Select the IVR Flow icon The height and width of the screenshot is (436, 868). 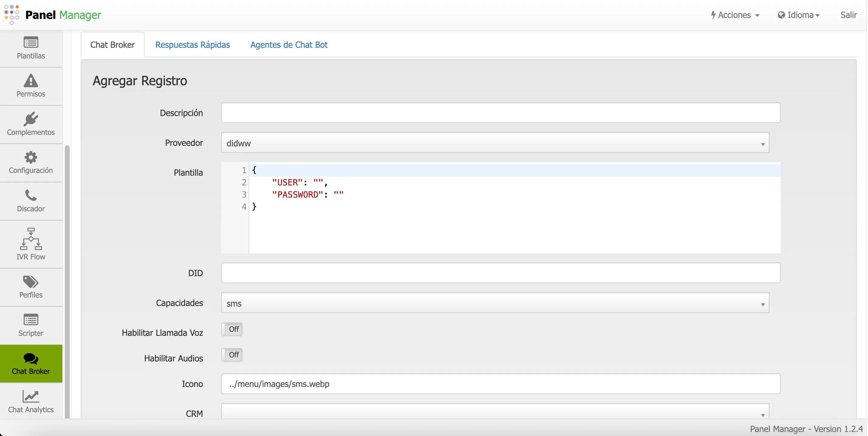tap(31, 244)
